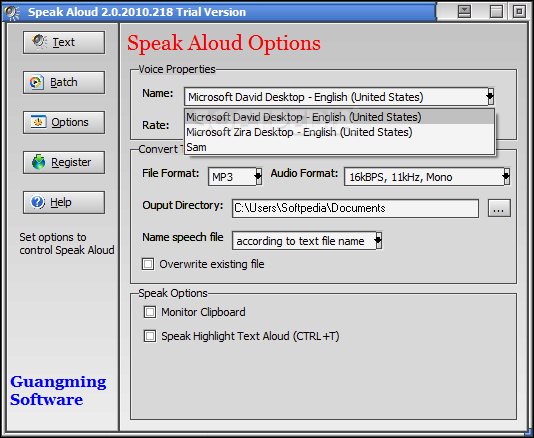
Task: Maximize the Speak Aloud window
Action: point(496,12)
